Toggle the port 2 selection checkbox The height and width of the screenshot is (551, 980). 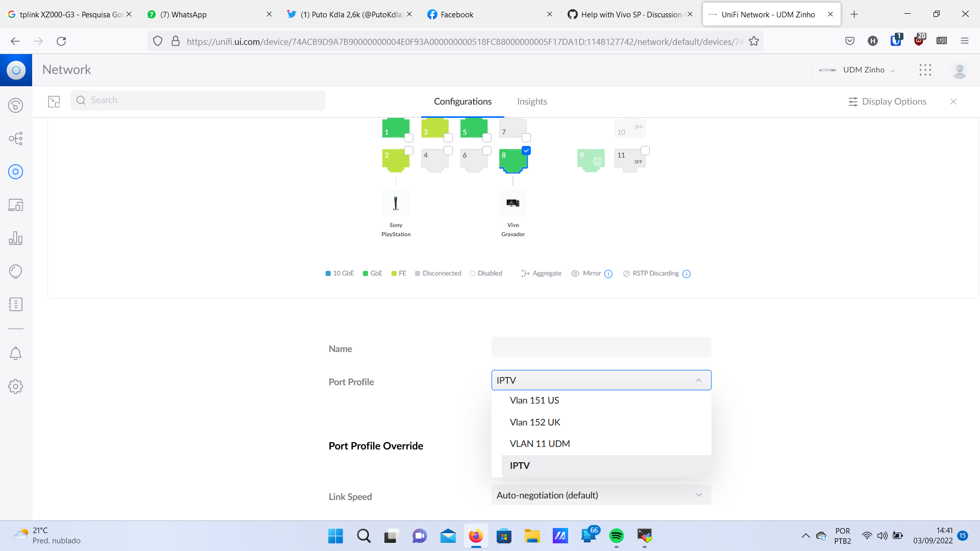[409, 151]
